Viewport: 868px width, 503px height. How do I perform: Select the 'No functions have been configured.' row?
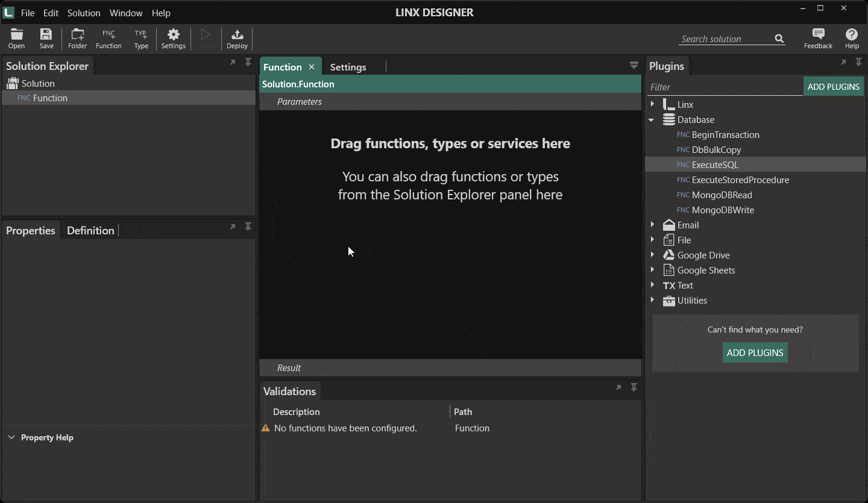(x=450, y=428)
